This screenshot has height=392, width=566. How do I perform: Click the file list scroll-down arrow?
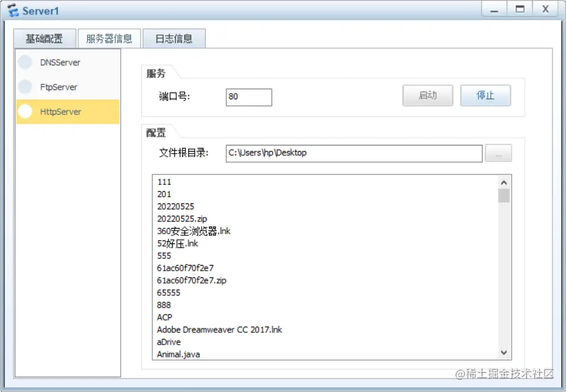(504, 353)
